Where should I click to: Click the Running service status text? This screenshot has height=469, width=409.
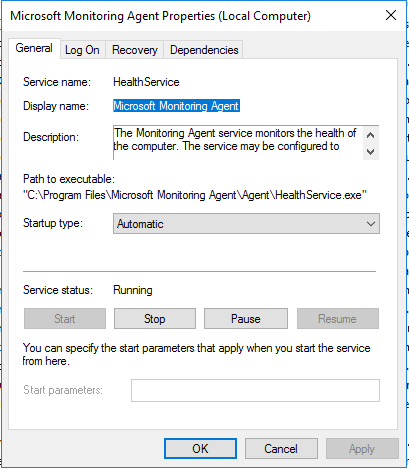click(133, 290)
